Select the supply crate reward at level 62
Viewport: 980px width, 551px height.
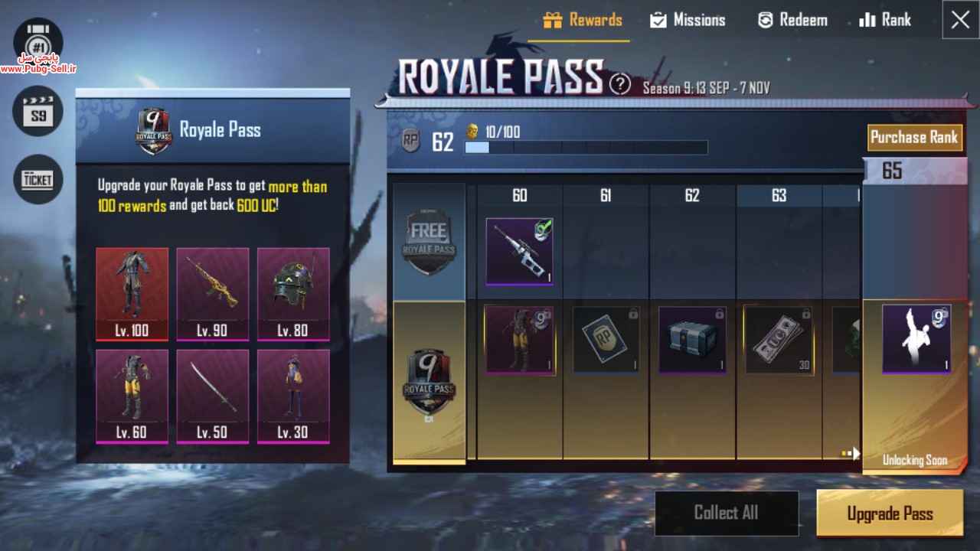(x=692, y=340)
